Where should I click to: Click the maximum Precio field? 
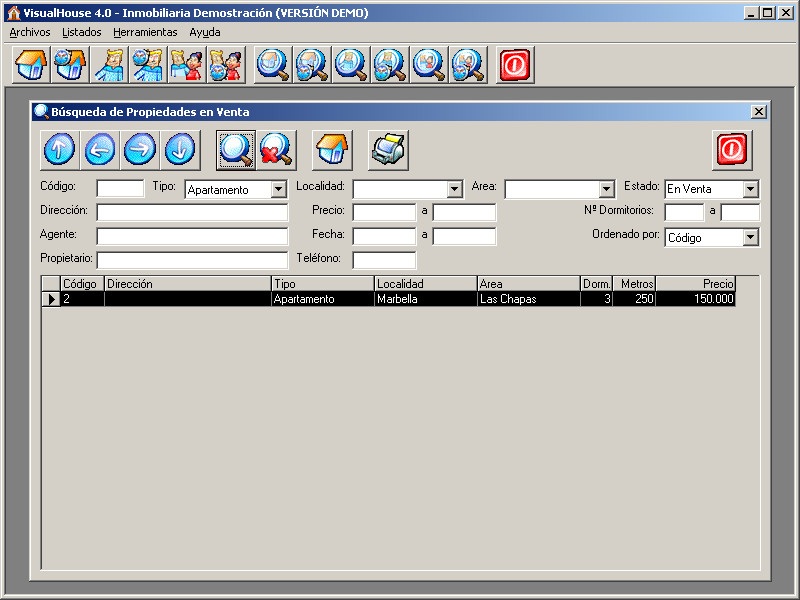[464, 212]
